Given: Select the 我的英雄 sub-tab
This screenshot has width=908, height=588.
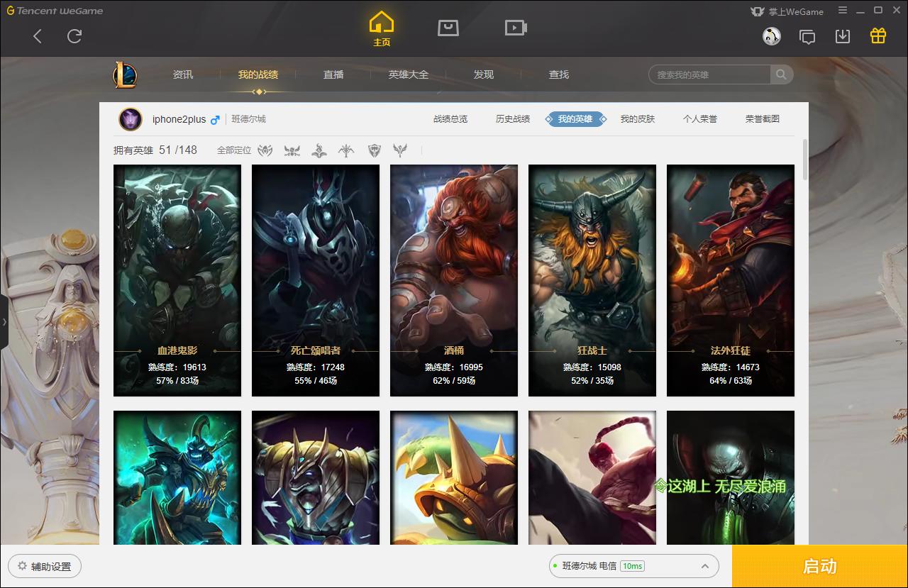Looking at the screenshot, I should (x=575, y=119).
